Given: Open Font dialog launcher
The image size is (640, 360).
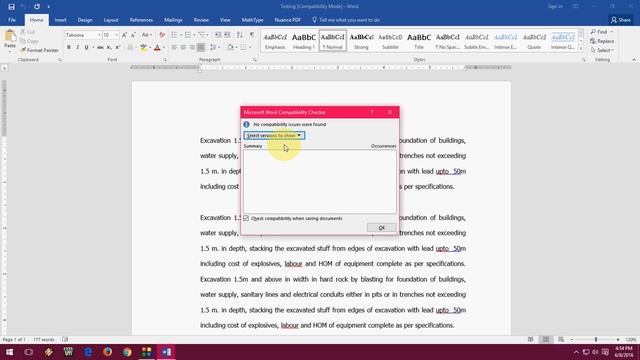Looking at the screenshot, I should click(165, 60).
